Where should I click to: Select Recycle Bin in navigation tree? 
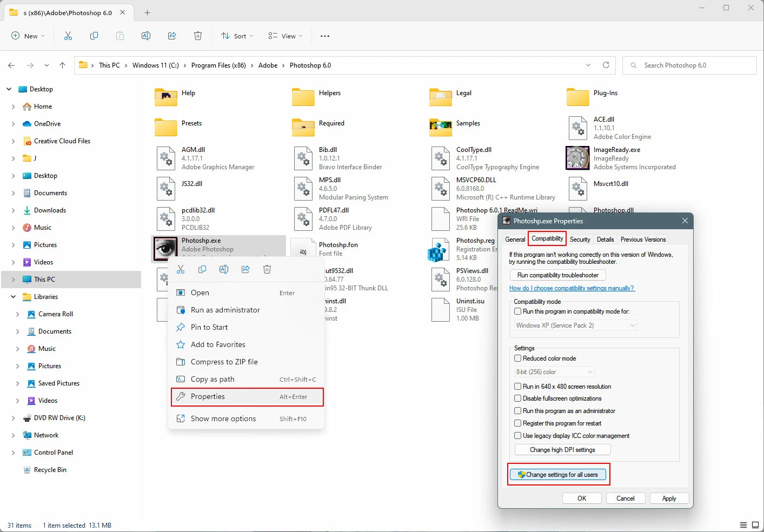(50, 470)
